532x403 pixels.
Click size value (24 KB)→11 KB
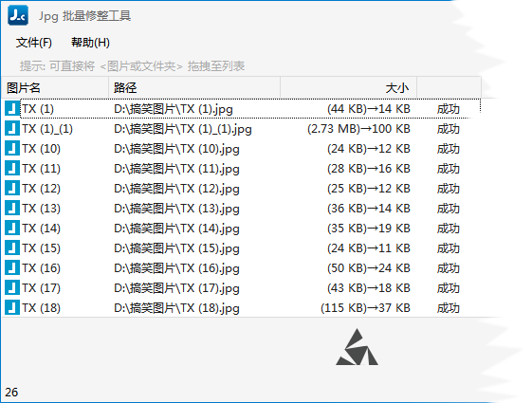[369, 248]
